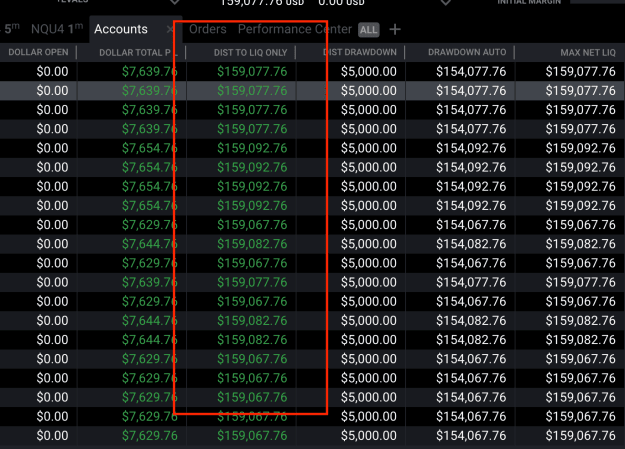The height and width of the screenshot is (449, 625).
Task: Sort by DIST DRAWDOWN column header
Action: coord(360,52)
